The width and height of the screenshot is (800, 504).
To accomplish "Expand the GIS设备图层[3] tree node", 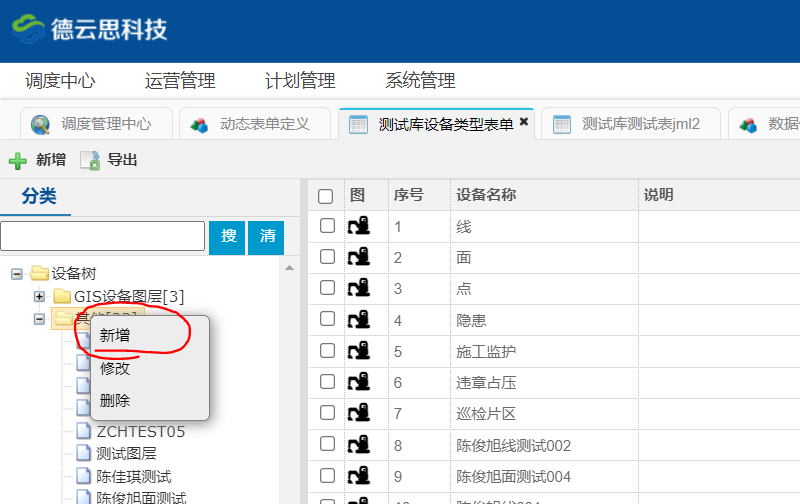I will (39, 296).
